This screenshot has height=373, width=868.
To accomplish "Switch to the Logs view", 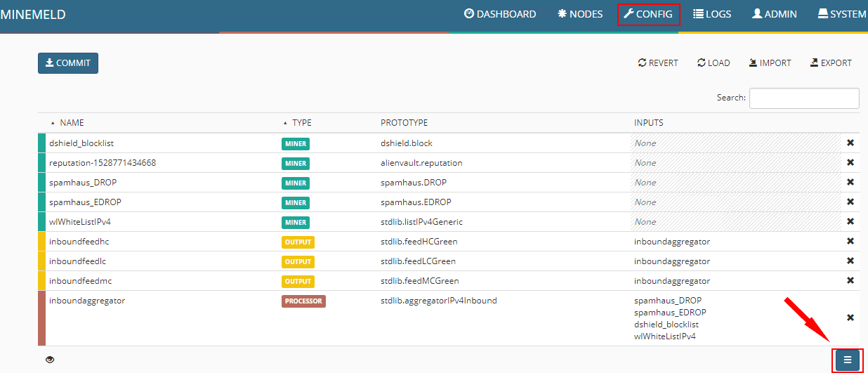I will tap(712, 14).
